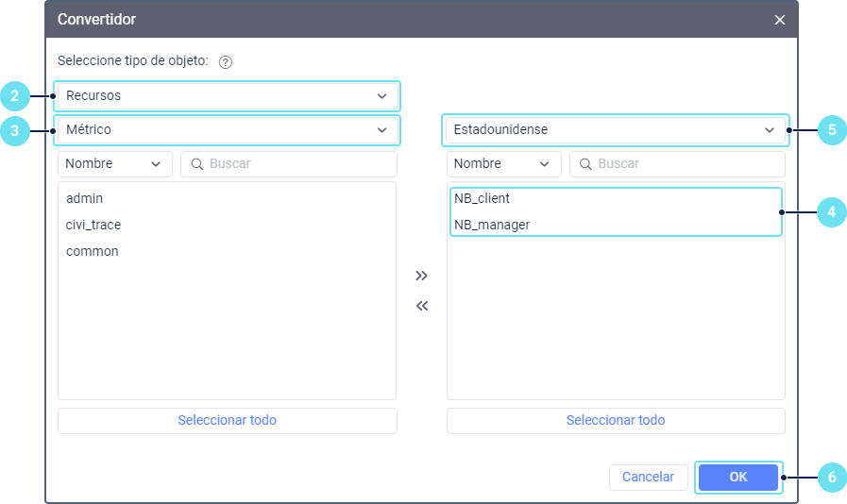
Task: Confirm conversion with OK button
Action: 738,478
